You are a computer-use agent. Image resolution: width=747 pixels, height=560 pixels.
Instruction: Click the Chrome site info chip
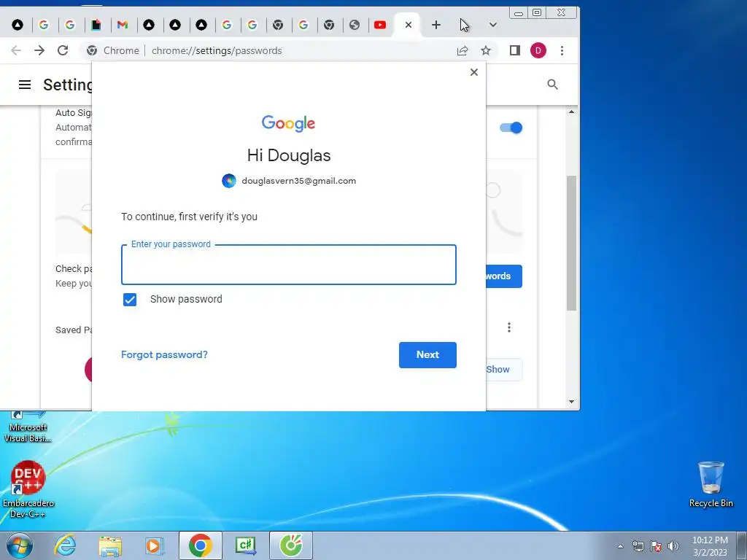(113, 50)
